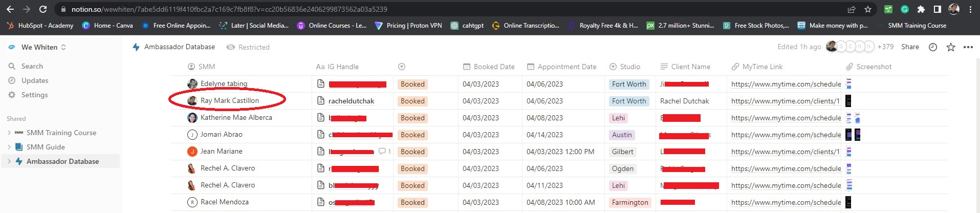Open Settings in the Notion sidebar

coord(34,95)
